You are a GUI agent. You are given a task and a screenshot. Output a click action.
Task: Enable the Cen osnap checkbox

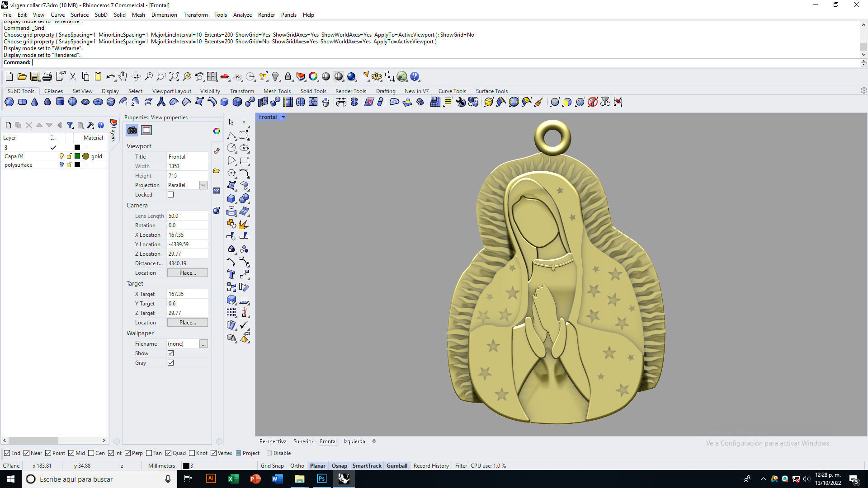tap(91, 453)
